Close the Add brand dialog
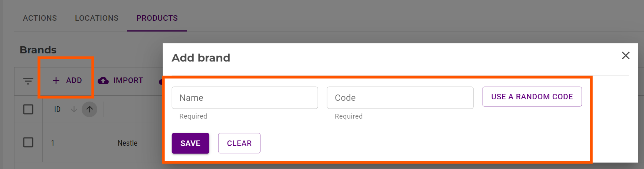Image resolution: width=644 pixels, height=169 pixels. coord(625,56)
